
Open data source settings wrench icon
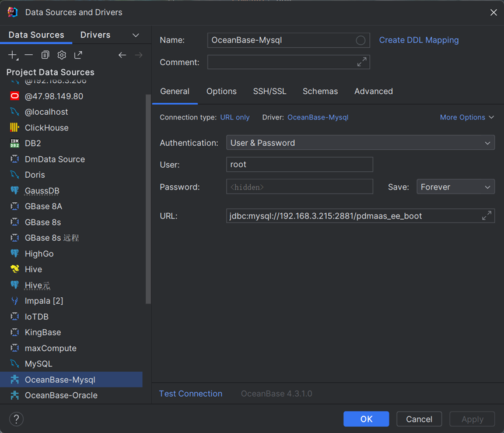[61, 55]
